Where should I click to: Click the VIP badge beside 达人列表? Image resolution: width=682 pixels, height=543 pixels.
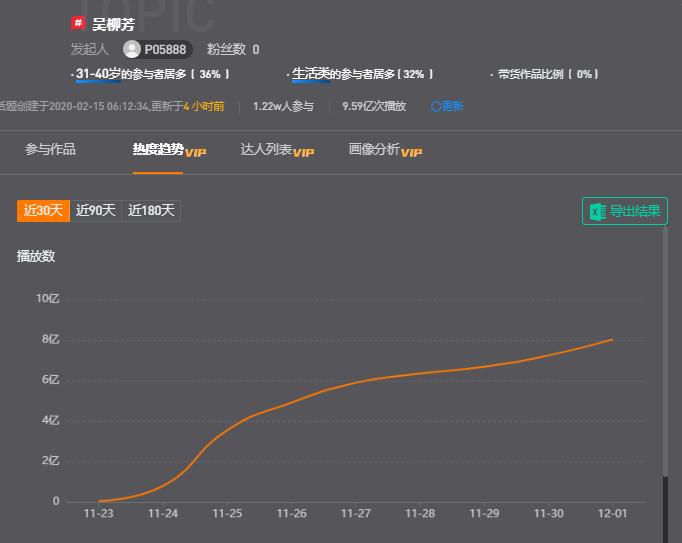point(303,152)
